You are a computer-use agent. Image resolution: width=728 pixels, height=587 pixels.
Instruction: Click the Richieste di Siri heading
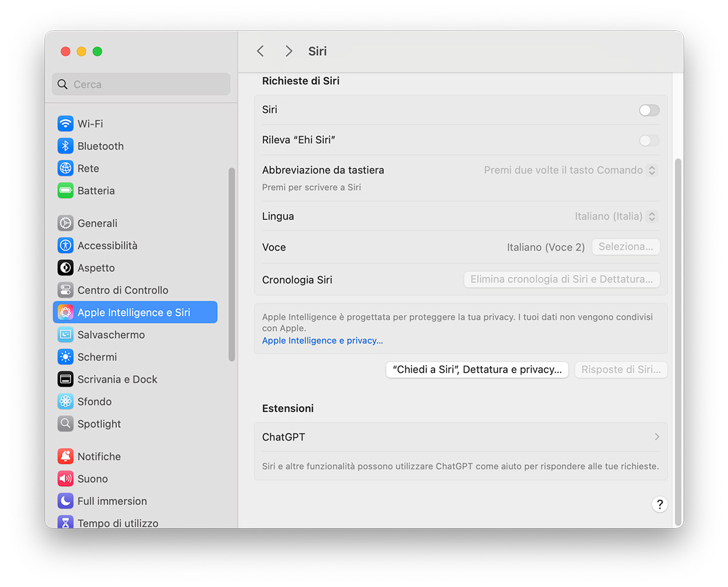pos(301,81)
